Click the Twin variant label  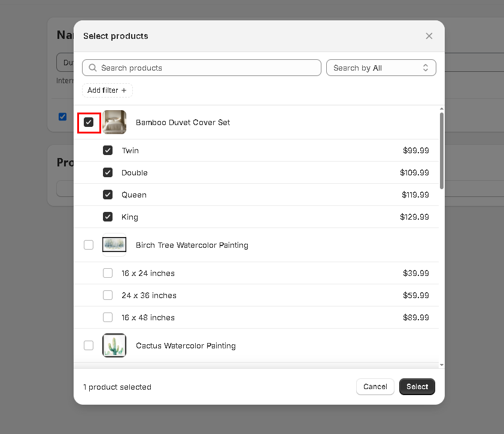point(130,151)
